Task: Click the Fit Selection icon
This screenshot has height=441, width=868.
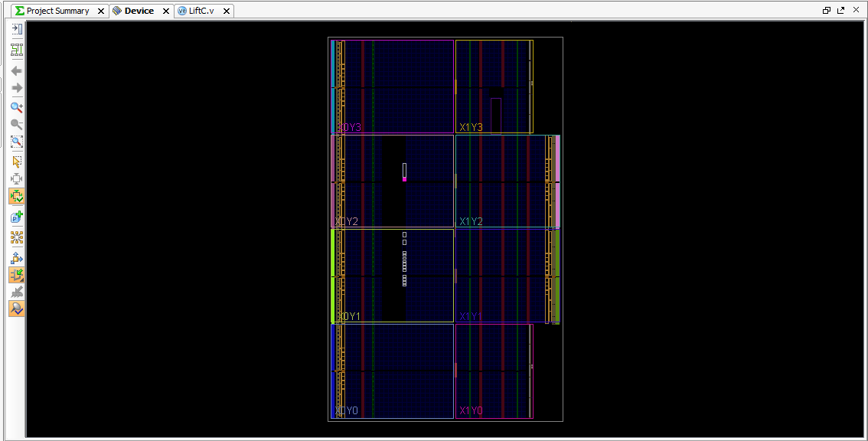Action: tap(17, 178)
